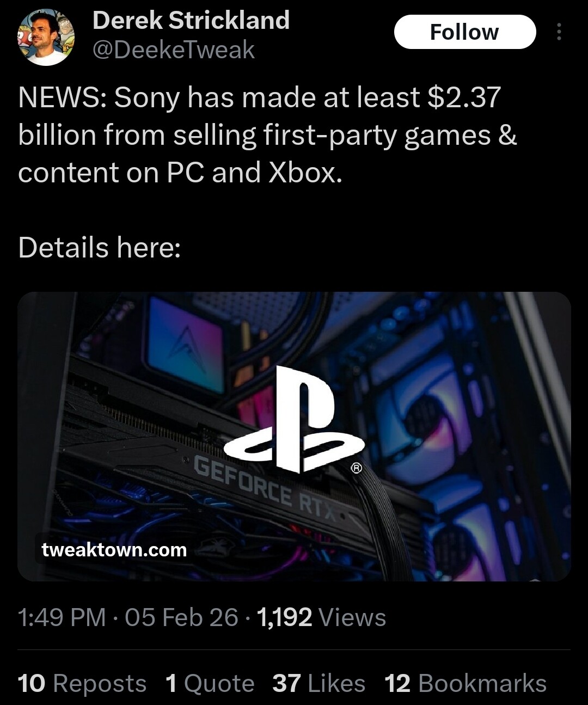This screenshot has height=705, width=588.
Task: Open Derek Strickland's profile picture
Action: pos(46,37)
